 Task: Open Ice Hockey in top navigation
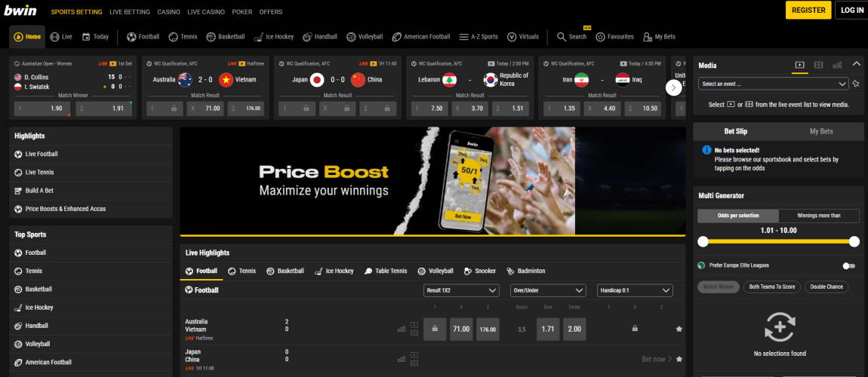tap(273, 37)
